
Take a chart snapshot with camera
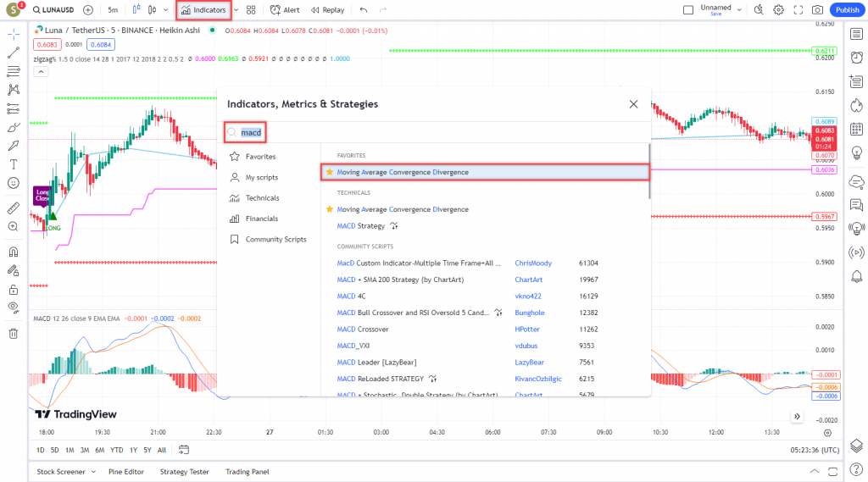click(818, 10)
